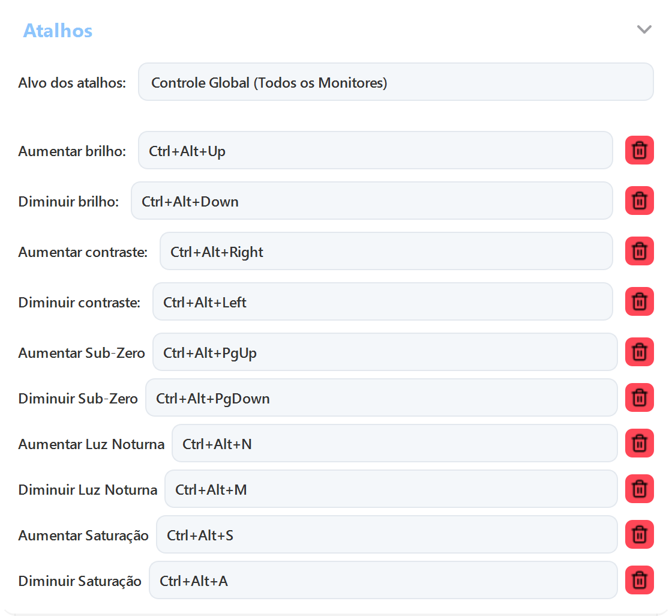Image resolution: width=672 pixels, height=616 pixels.
Task: Delete the Diminuir brilho shortcut
Action: (639, 201)
